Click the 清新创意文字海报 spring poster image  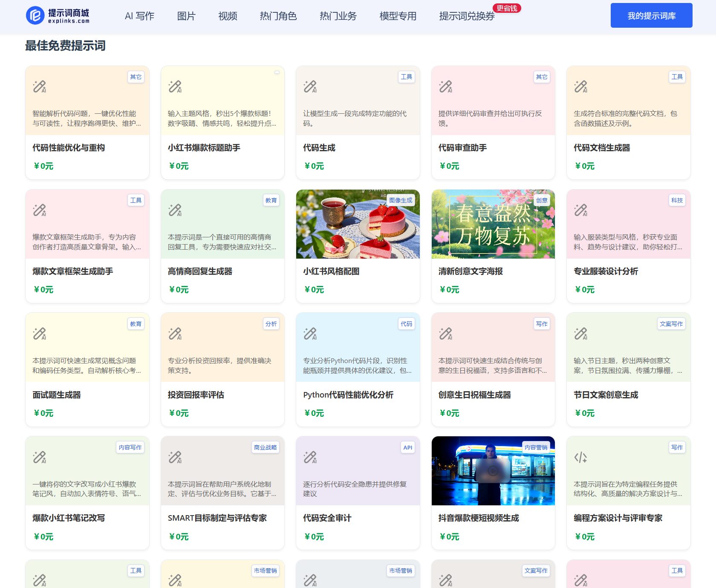pyautogui.click(x=493, y=224)
